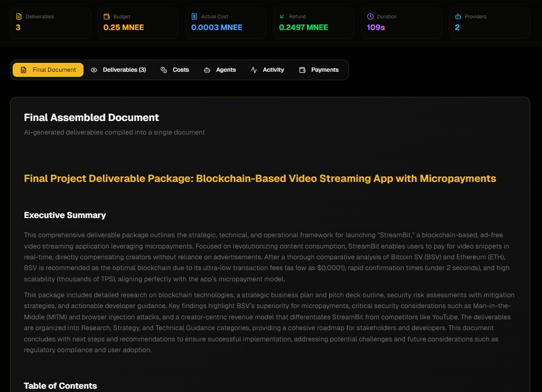The width and height of the screenshot is (542, 392).
Task: Switch to the Deliverables (3) tab
Action: coord(118,70)
